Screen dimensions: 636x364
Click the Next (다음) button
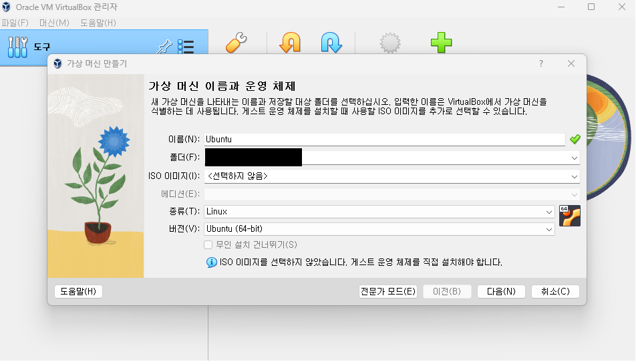pos(501,291)
